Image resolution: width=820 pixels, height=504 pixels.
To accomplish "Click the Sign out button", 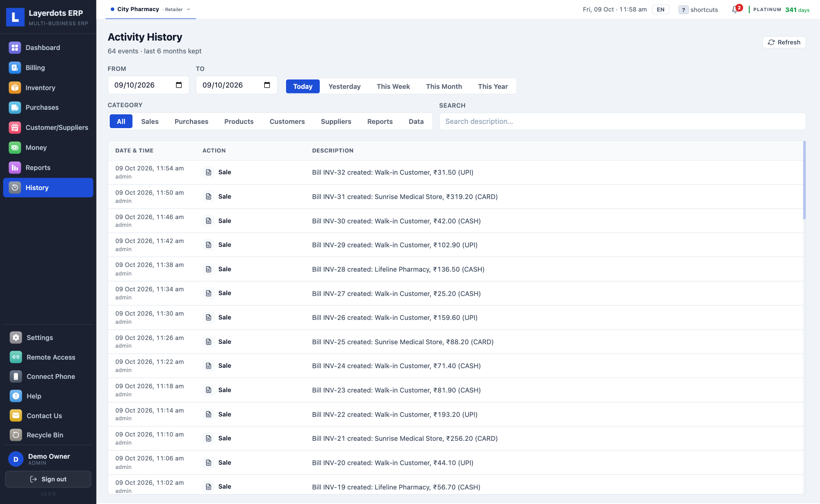I will coord(48,479).
